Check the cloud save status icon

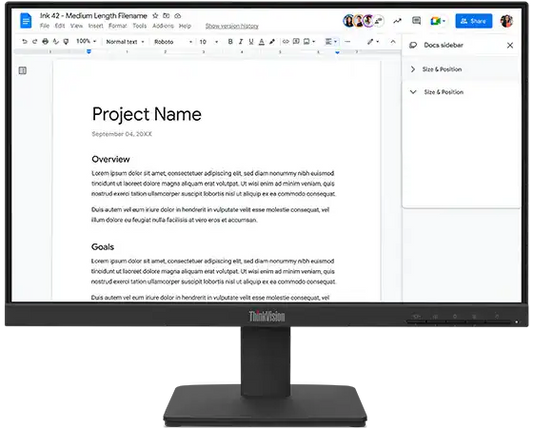click(x=178, y=16)
